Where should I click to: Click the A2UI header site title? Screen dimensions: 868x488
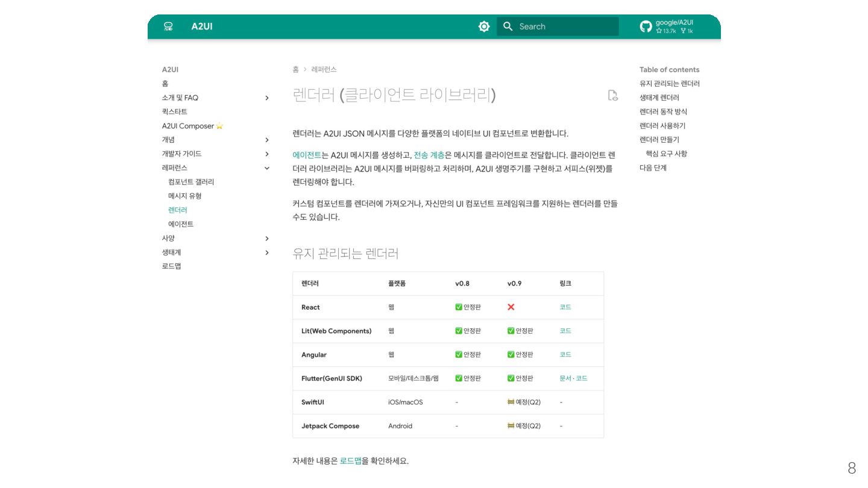tap(202, 27)
